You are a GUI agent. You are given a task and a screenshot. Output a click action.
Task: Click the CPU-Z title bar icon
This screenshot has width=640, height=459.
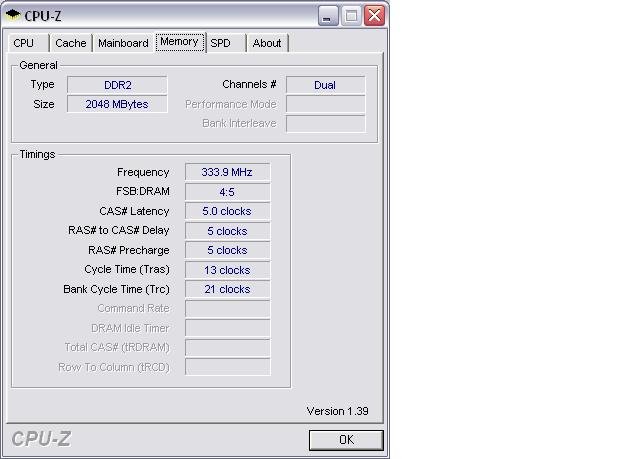pos(13,15)
